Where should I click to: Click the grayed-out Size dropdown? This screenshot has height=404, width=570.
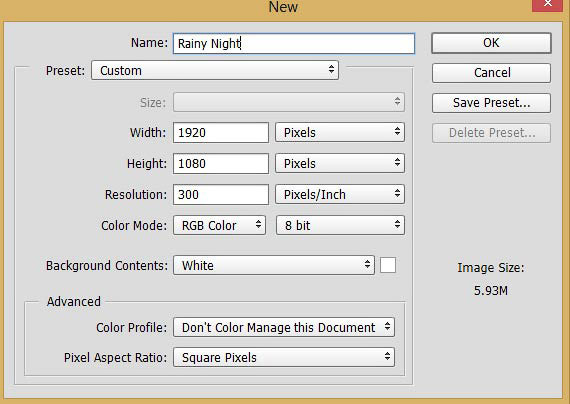289,102
